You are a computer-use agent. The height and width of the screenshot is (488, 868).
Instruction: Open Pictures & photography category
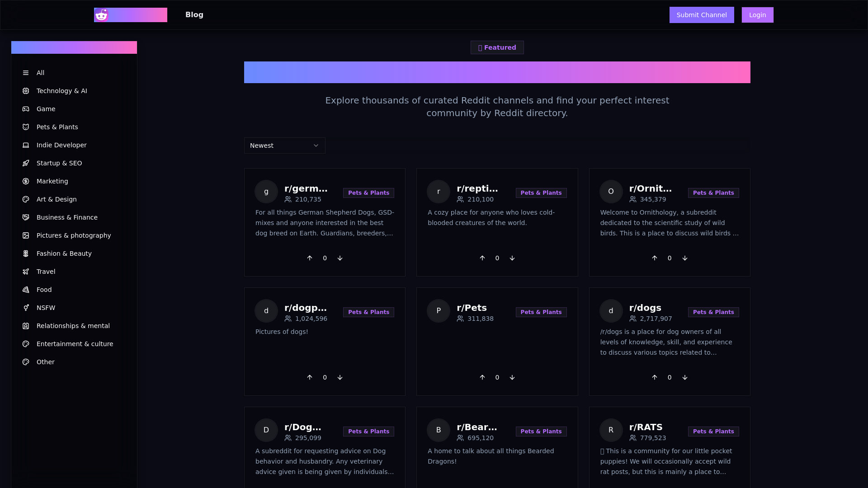[x=74, y=235]
